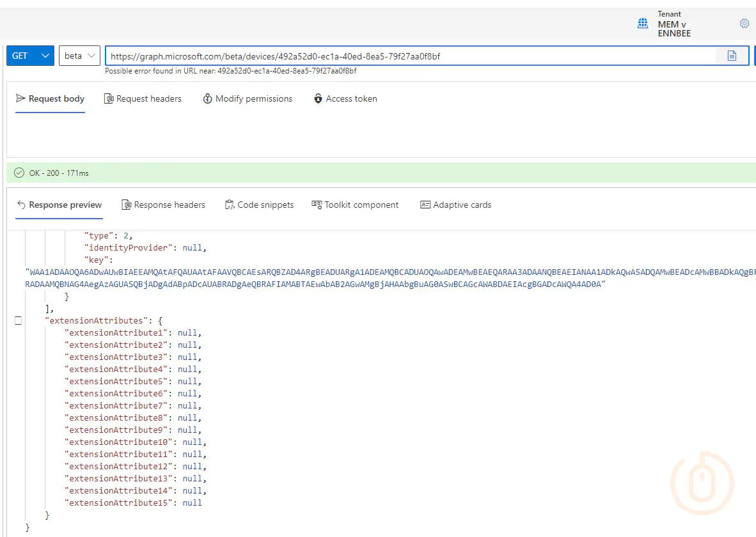Click the document icon in URL bar
This screenshot has width=756, height=537.
point(732,56)
